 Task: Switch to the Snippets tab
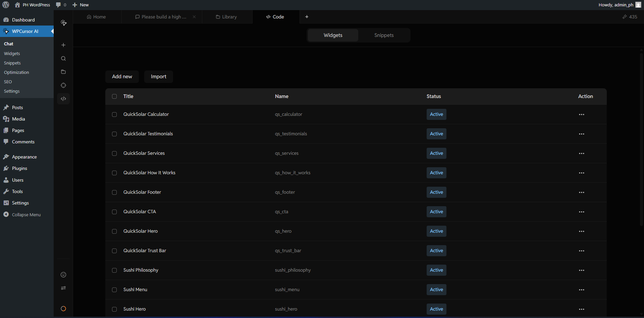[x=384, y=35]
